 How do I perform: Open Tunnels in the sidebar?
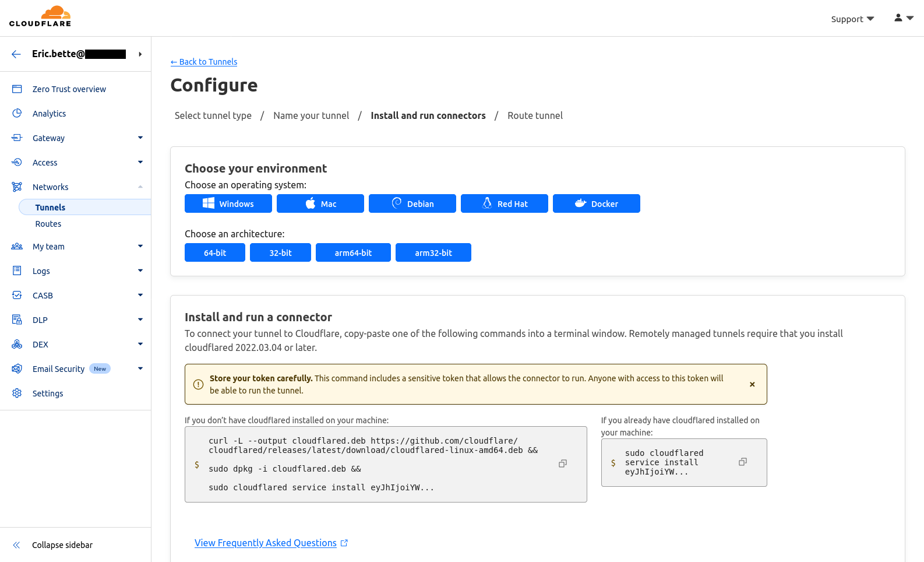click(x=85, y=207)
